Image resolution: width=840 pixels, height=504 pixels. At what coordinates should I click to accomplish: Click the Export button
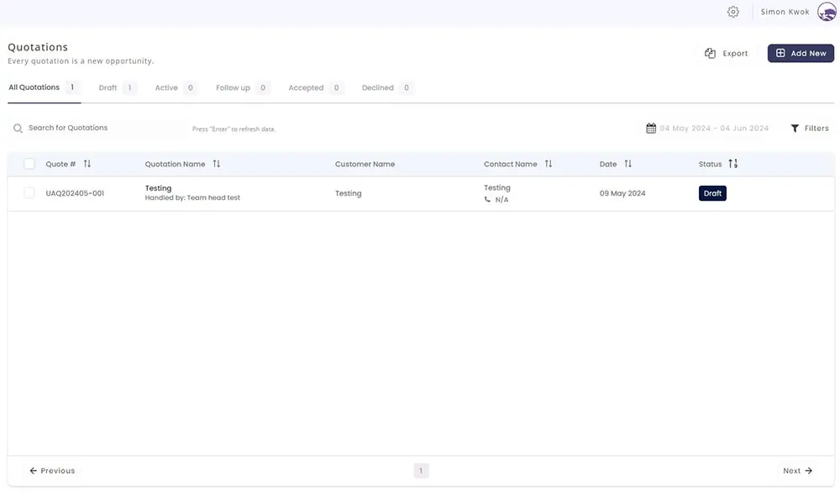(727, 53)
